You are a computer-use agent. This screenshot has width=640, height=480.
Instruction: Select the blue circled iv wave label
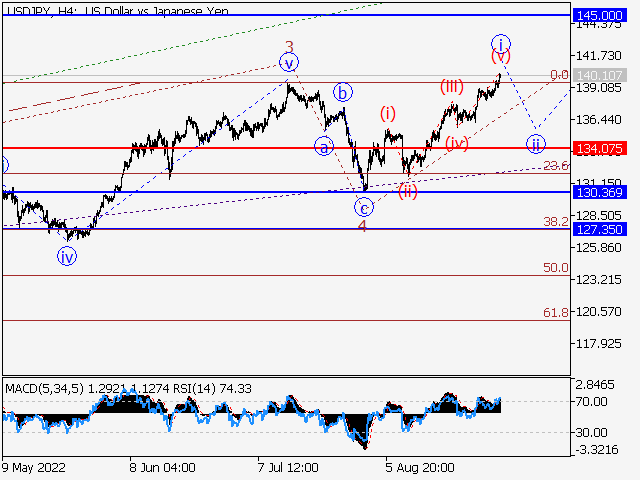(67, 257)
